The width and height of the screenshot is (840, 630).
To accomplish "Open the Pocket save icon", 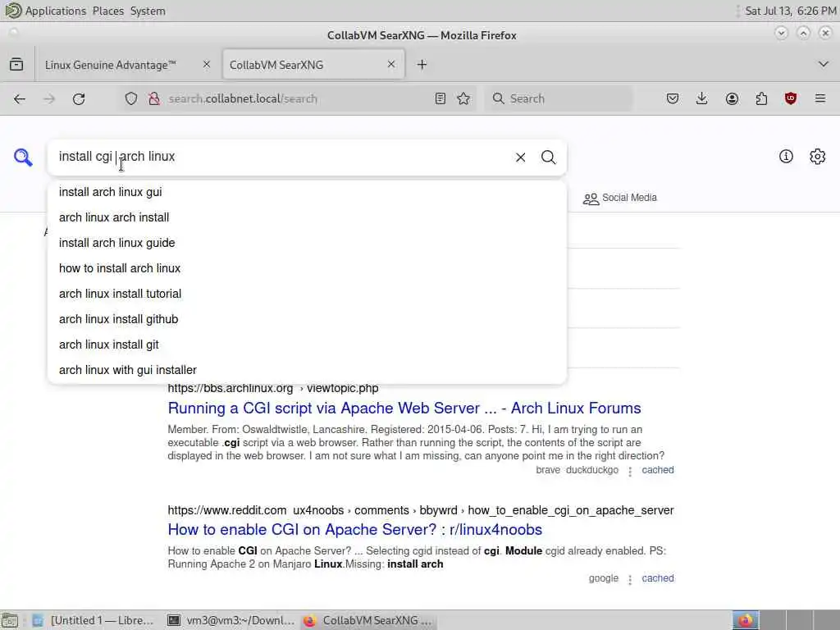I will coord(673,98).
